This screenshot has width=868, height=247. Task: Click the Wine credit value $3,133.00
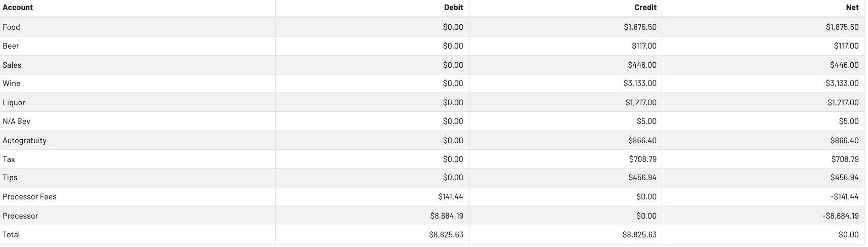640,84
